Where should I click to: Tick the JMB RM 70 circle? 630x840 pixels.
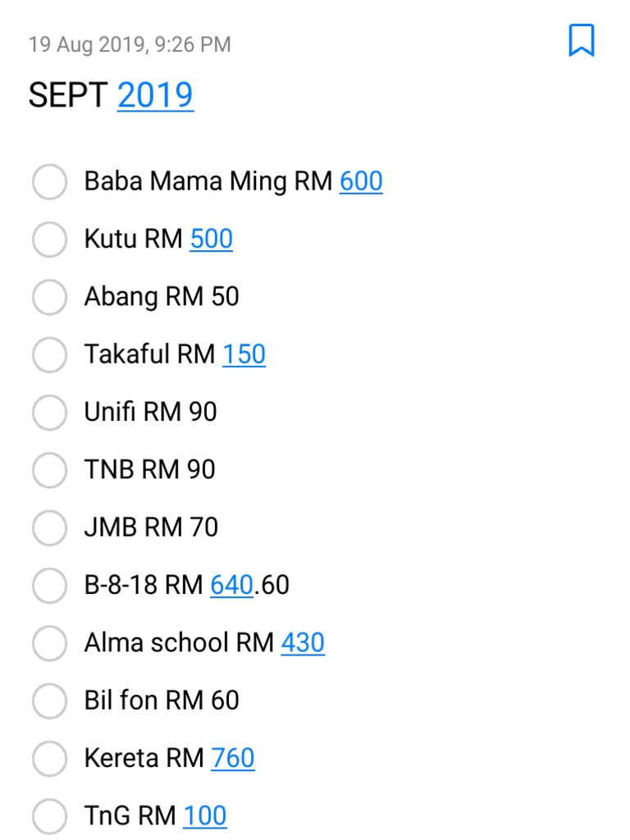click(49, 527)
